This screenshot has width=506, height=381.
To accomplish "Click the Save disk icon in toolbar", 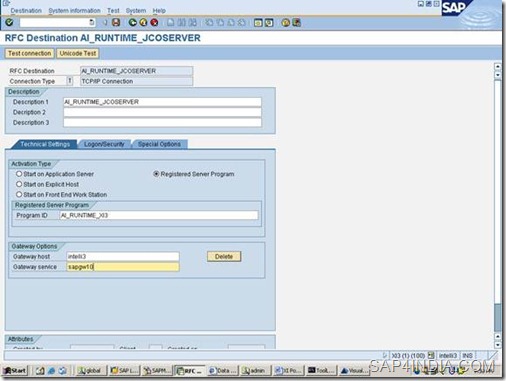I will coord(116,22).
